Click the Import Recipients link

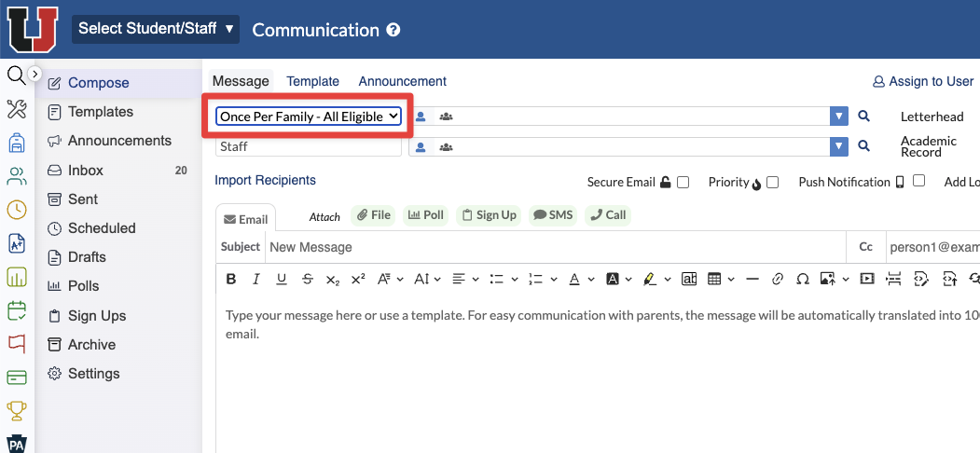265,180
